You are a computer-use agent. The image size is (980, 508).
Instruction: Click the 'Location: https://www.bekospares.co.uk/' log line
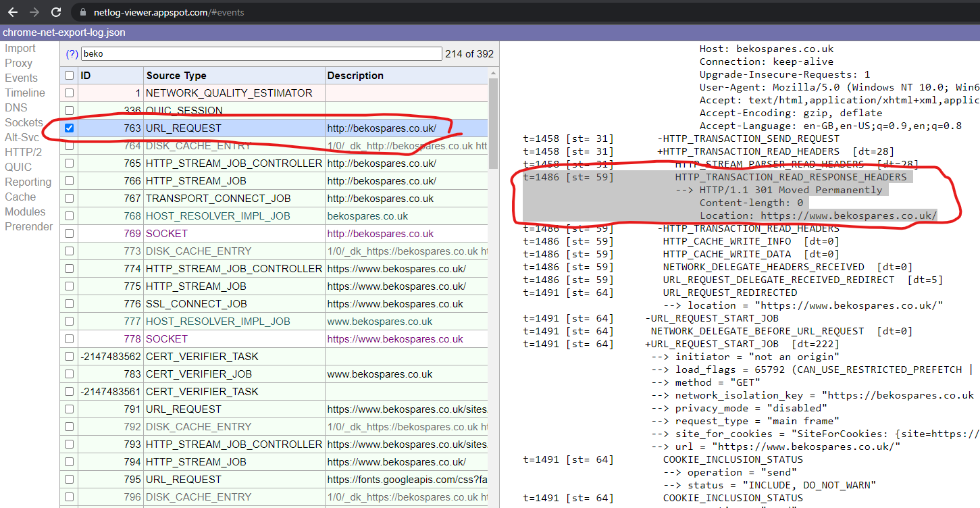(x=818, y=215)
